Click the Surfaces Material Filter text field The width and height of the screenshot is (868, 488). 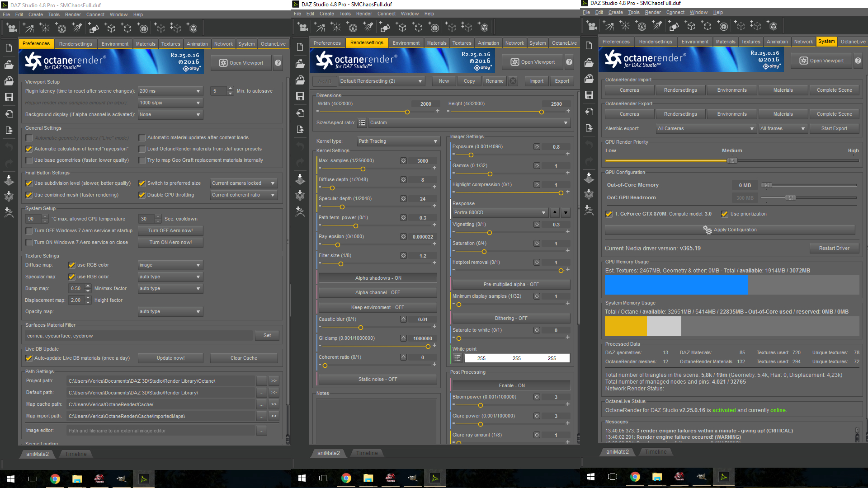pos(138,336)
